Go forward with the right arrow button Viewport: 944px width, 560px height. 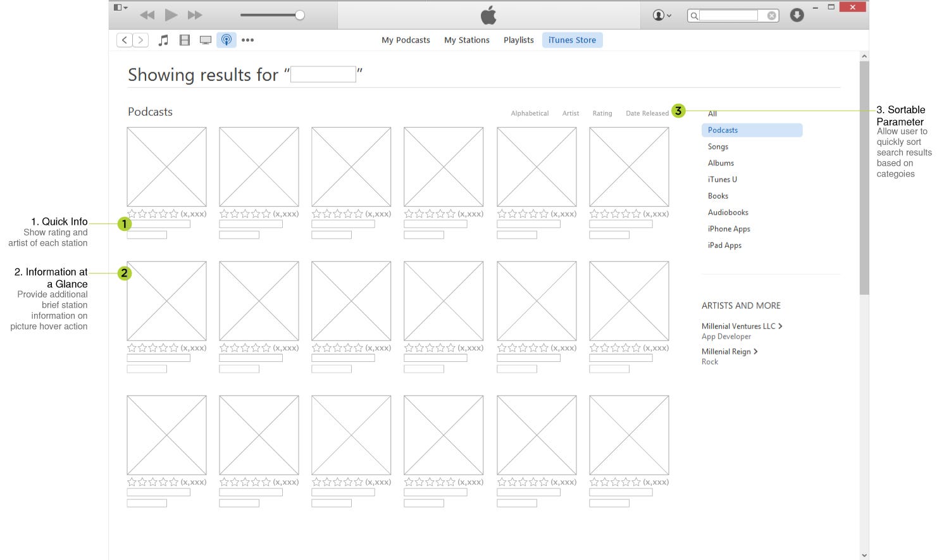141,40
